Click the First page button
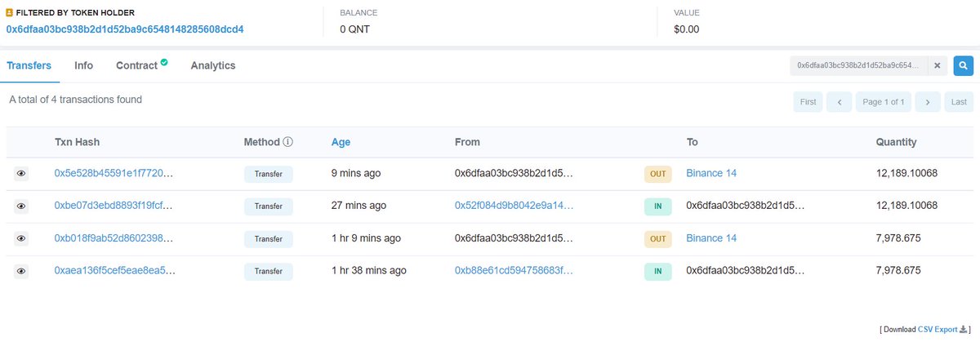Image resolution: width=980 pixels, height=355 pixels. pos(808,102)
